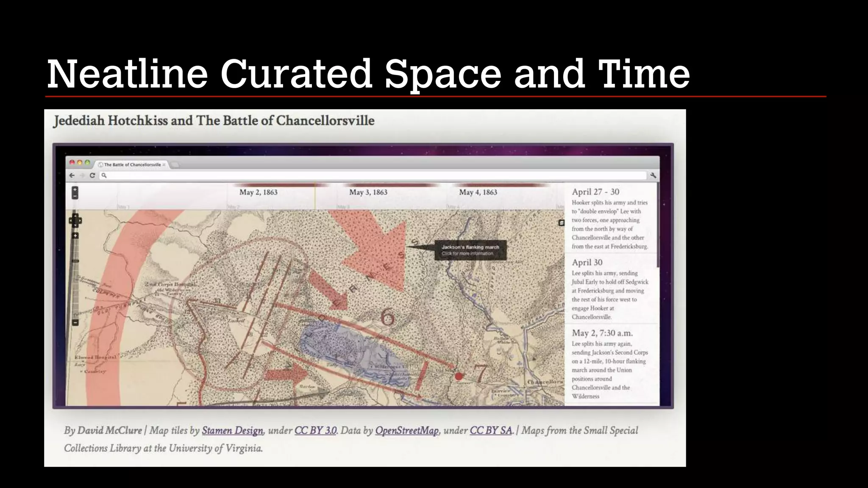
Task: Open a new browser tab
Action: point(175,165)
